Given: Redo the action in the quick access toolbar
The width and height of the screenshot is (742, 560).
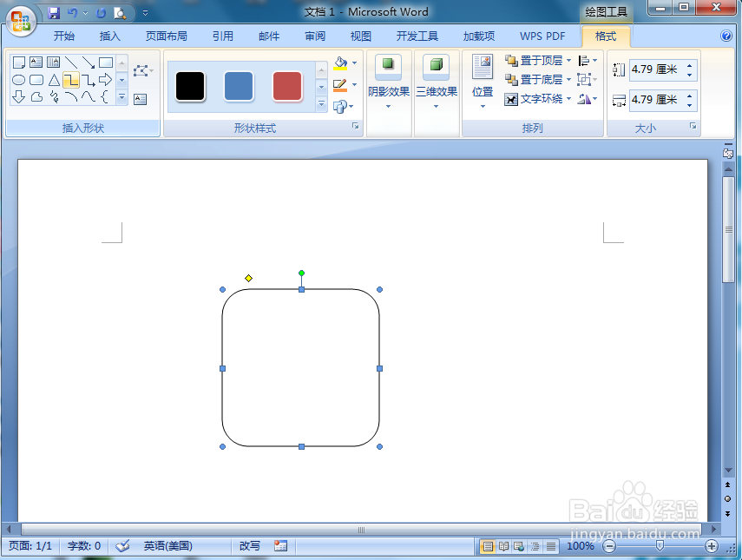Looking at the screenshot, I should click(101, 13).
